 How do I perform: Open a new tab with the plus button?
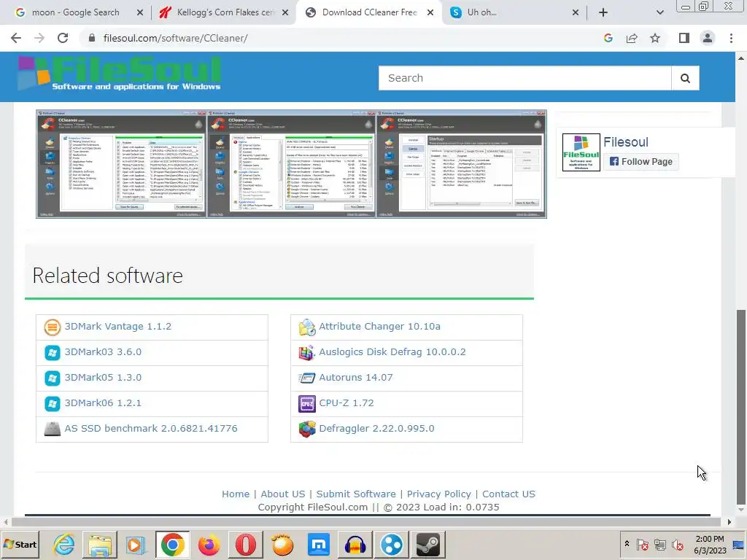tap(603, 12)
